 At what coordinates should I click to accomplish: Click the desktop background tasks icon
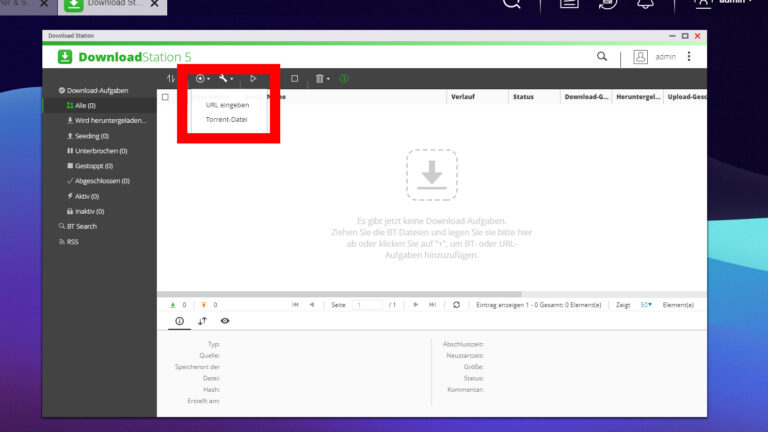coord(607,3)
